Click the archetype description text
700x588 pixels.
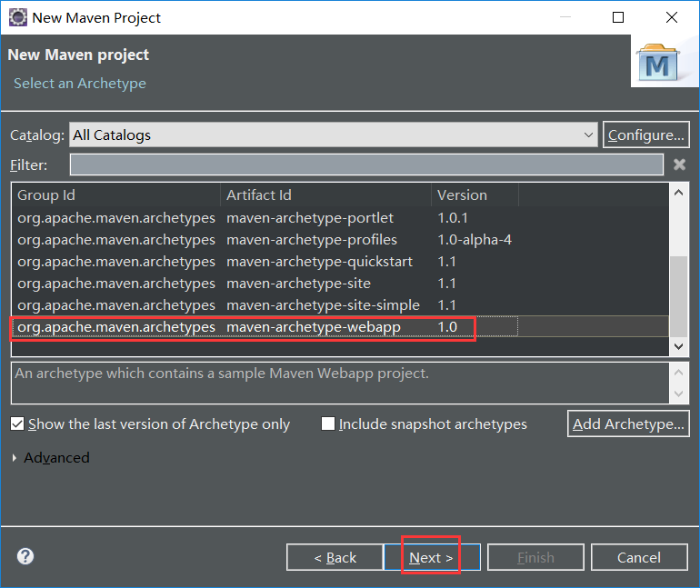[x=222, y=373]
